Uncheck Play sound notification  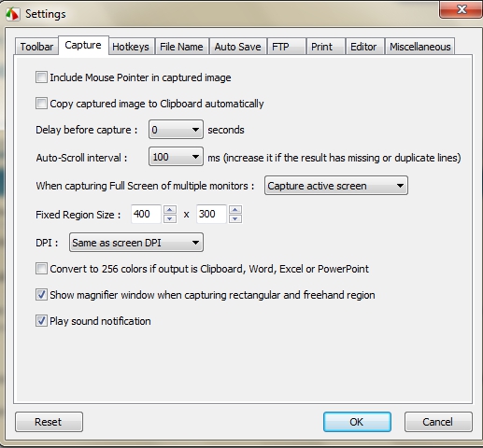41,321
